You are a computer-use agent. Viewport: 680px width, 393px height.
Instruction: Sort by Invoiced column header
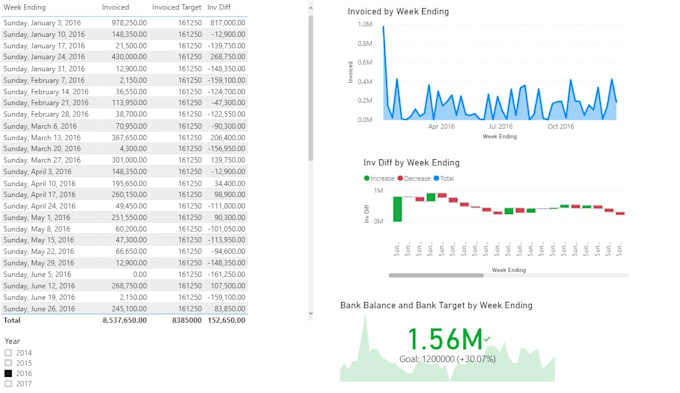(115, 7)
